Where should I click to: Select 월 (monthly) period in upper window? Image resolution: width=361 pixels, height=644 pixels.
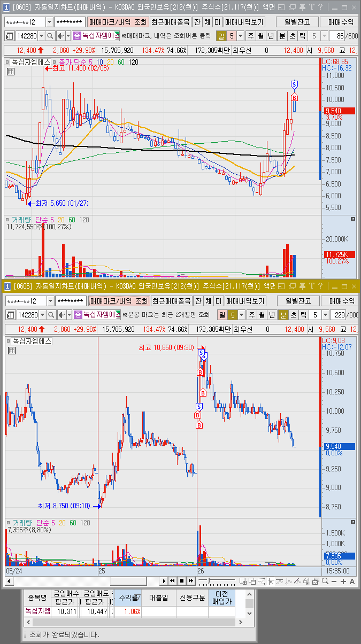click(260, 36)
